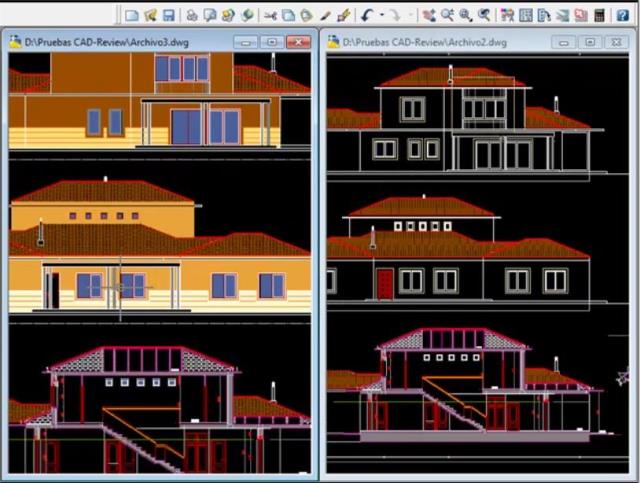Click the red overlapping pages icon
This screenshot has height=483, width=640.
580,16
